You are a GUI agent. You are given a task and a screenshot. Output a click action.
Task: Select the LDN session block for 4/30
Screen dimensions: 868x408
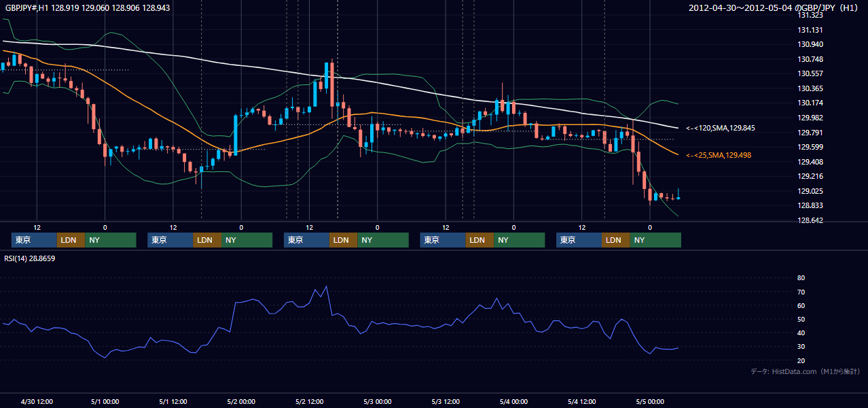click(x=71, y=240)
